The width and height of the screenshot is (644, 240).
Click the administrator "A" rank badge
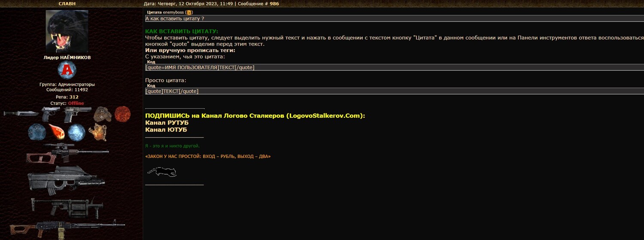point(67,70)
